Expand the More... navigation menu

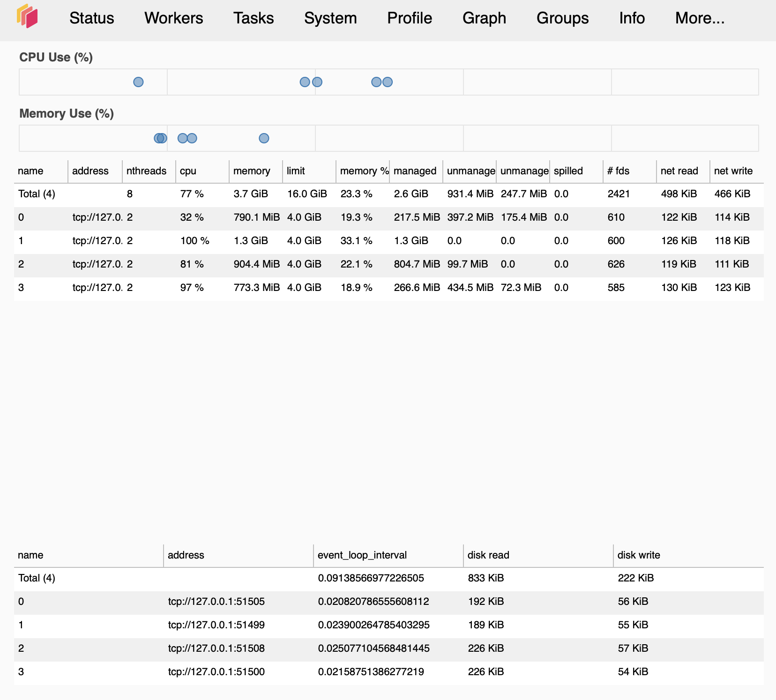pyautogui.click(x=699, y=18)
